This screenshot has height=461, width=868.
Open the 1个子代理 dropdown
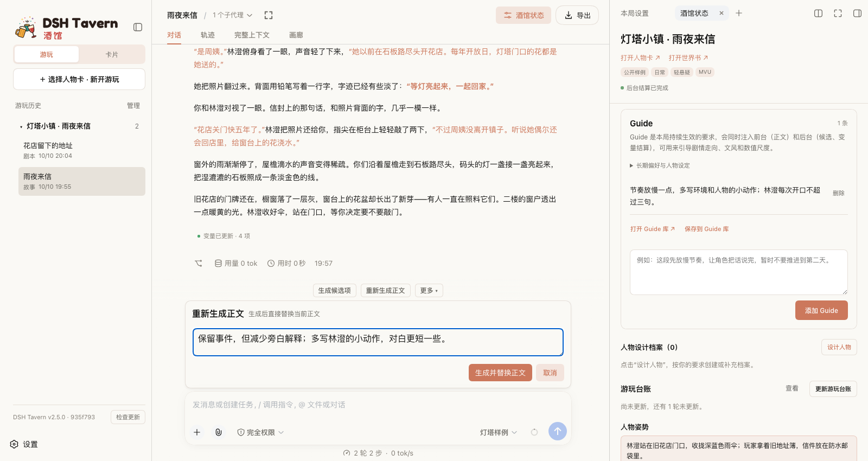pos(232,15)
